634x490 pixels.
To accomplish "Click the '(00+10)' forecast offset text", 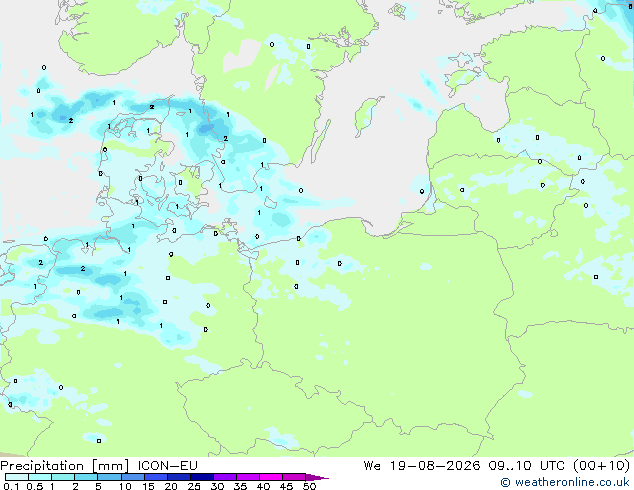I will (601, 466).
